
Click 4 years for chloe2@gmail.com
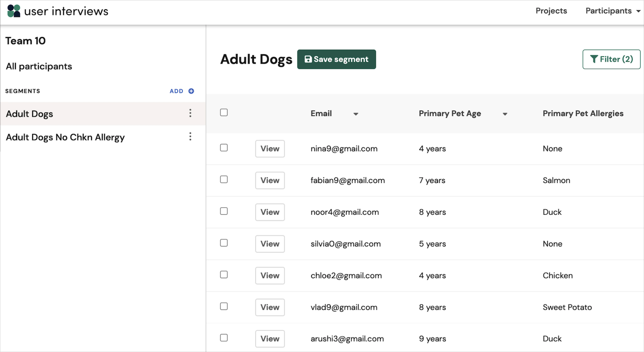[x=432, y=276]
